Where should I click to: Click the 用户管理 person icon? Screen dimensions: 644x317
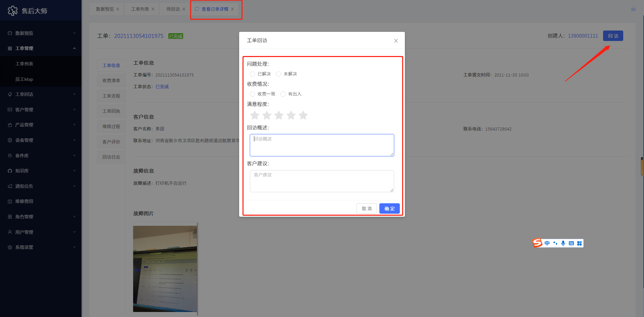click(10, 232)
